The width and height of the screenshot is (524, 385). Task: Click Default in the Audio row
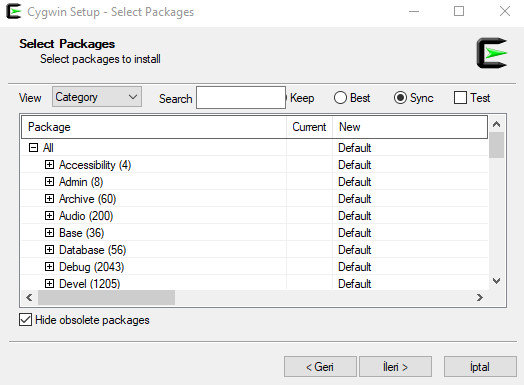coord(355,216)
